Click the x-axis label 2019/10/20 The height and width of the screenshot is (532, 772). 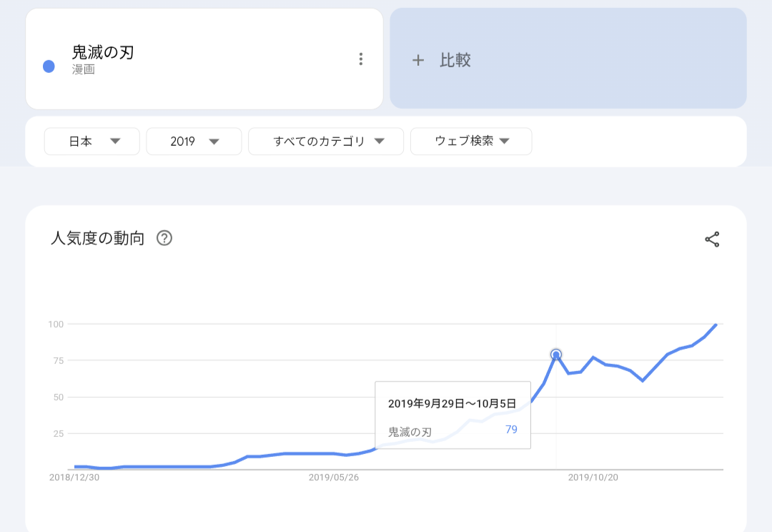click(x=593, y=478)
